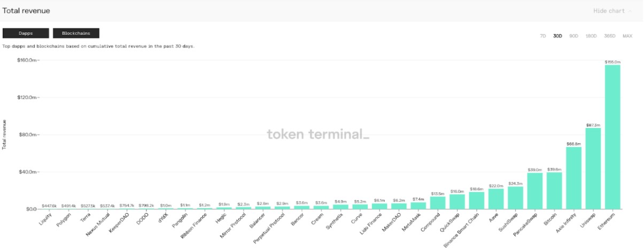This screenshot has height=251, width=644.
Task: Click the Bitcoin revenue bar
Action: pyautogui.click(x=554, y=191)
